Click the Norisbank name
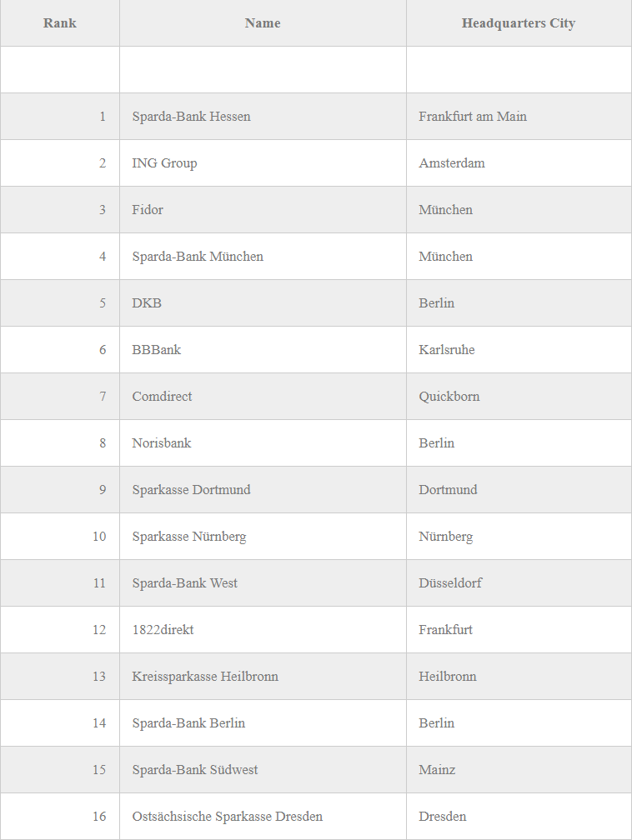Viewport: 632px width, 840px height. coord(162,442)
